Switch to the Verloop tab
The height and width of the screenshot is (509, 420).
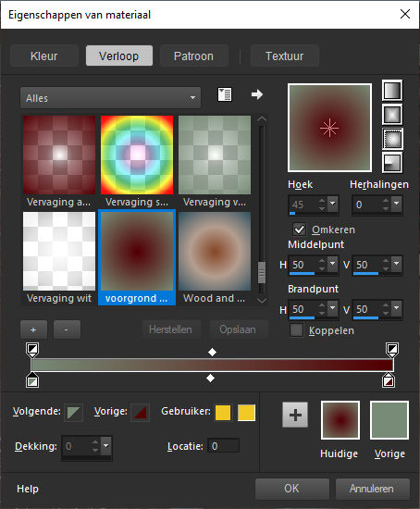[x=119, y=56]
